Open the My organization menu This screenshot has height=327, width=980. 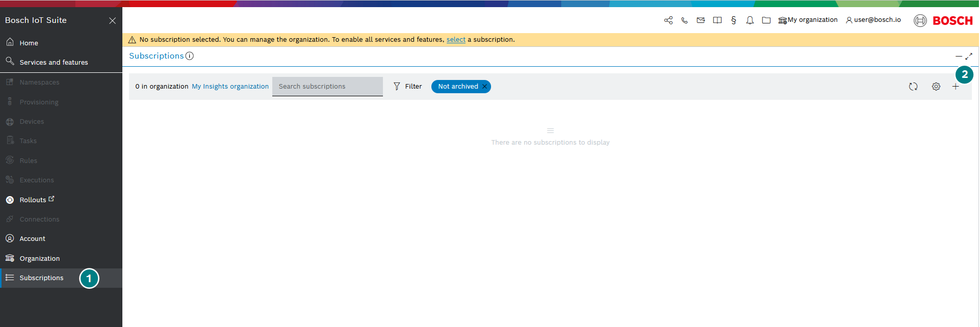[808, 20]
